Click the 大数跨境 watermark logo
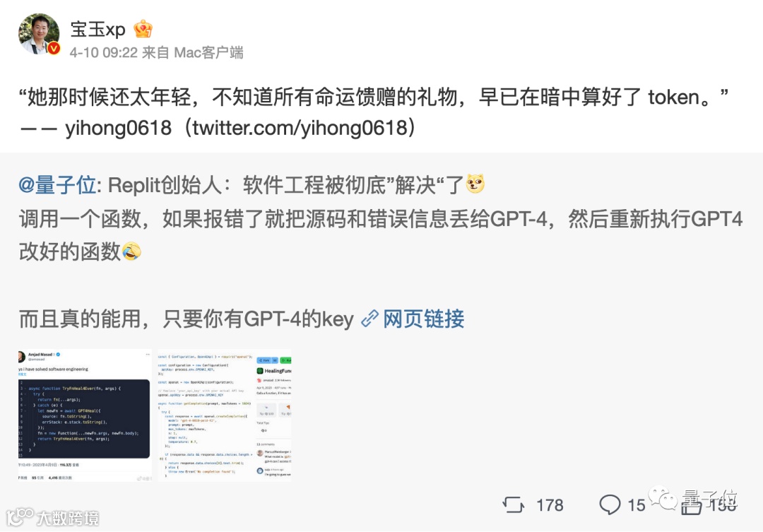 click(x=52, y=517)
